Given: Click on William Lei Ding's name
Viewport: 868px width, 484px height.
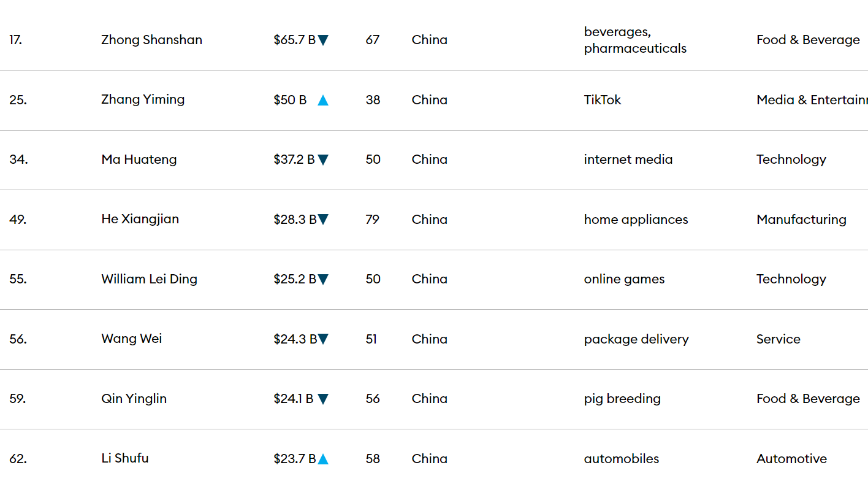Looking at the screenshot, I should (x=150, y=279).
